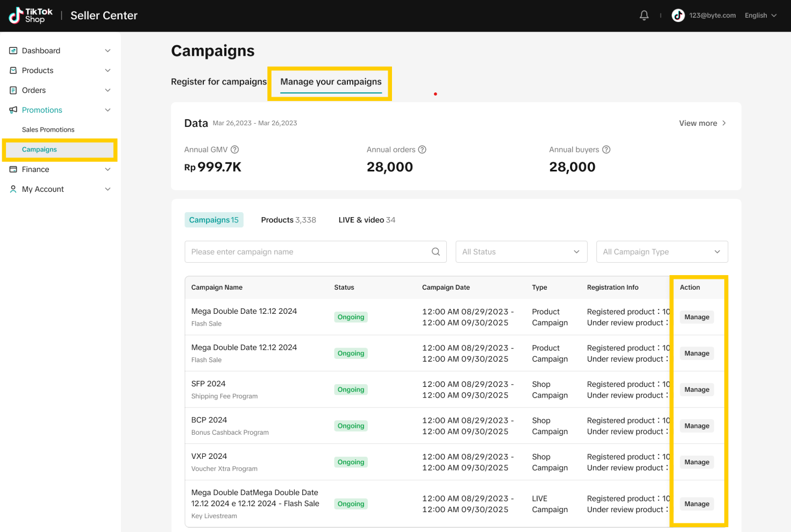Viewport: 791px width, 532px height.
Task: Click the Annual orders help icon
Action: (422, 149)
